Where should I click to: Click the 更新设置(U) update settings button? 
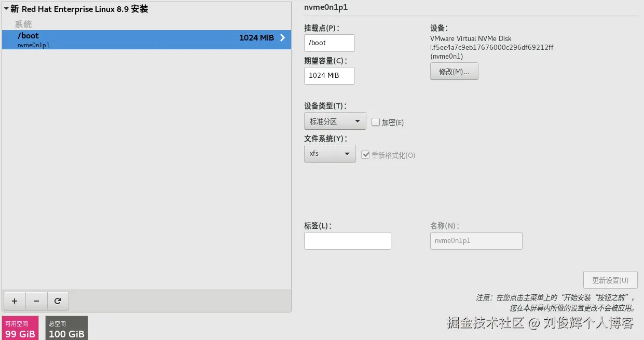(x=610, y=280)
